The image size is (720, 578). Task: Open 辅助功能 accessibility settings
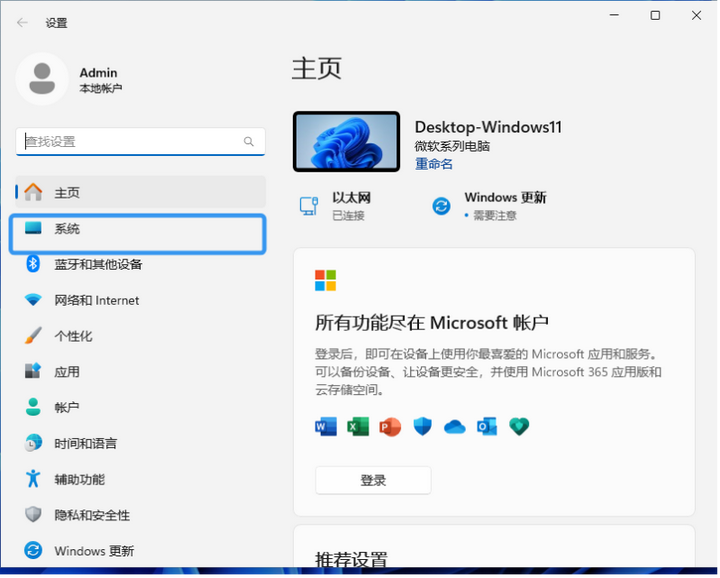[x=141, y=480]
